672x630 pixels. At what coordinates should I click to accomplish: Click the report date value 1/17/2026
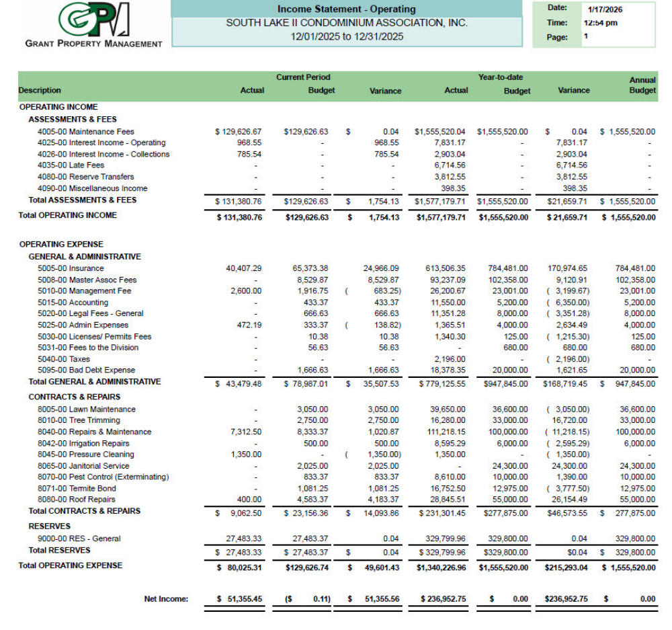(605, 9)
